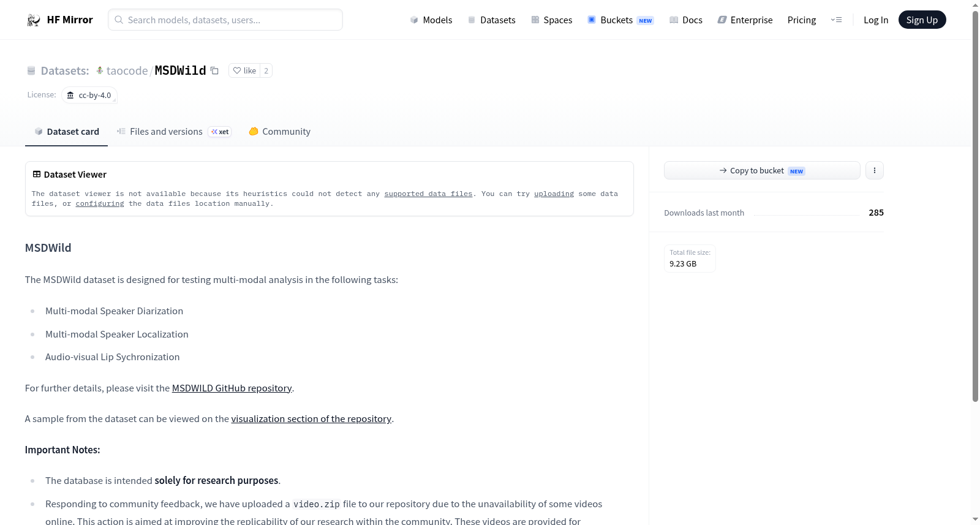Screen dimensions: 980x525
Task: Click the downloads count 285
Action: pyautogui.click(x=876, y=213)
